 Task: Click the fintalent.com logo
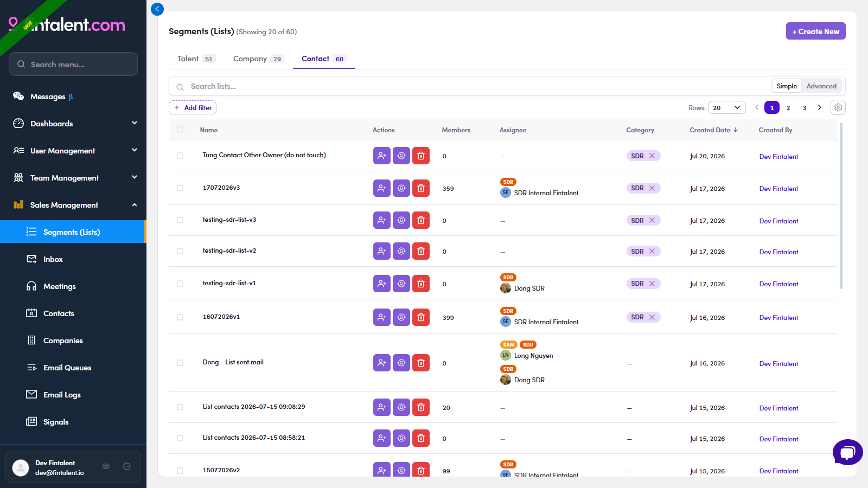[x=67, y=25]
